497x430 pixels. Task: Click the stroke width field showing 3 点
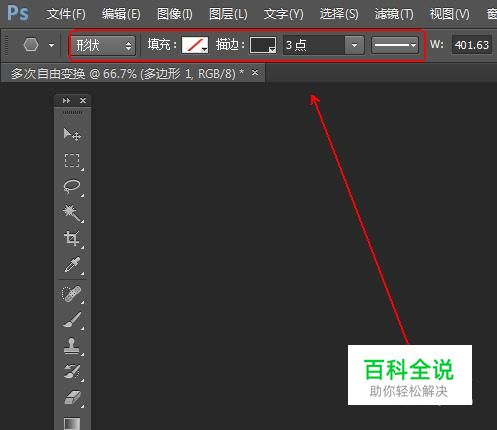point(314,45)
